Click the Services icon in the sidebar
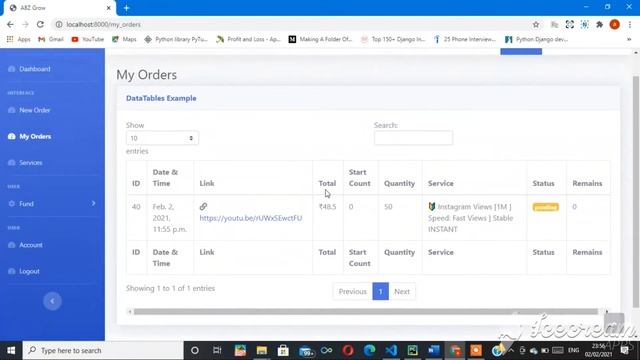Viewport: 640px width, 360px height. tap(11, 162)
